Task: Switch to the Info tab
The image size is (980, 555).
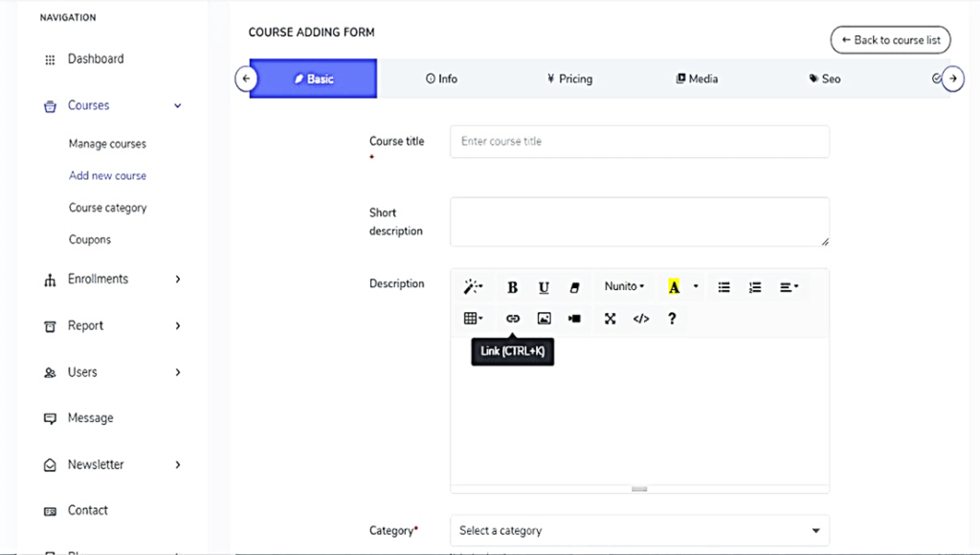Action: [441, 78]
